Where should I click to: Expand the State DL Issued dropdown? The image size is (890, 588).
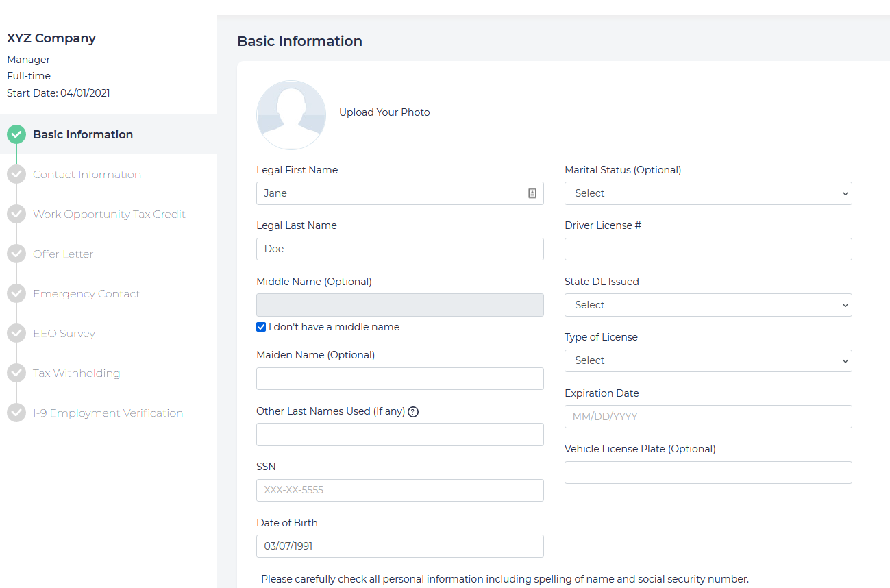tap(708, 305)
